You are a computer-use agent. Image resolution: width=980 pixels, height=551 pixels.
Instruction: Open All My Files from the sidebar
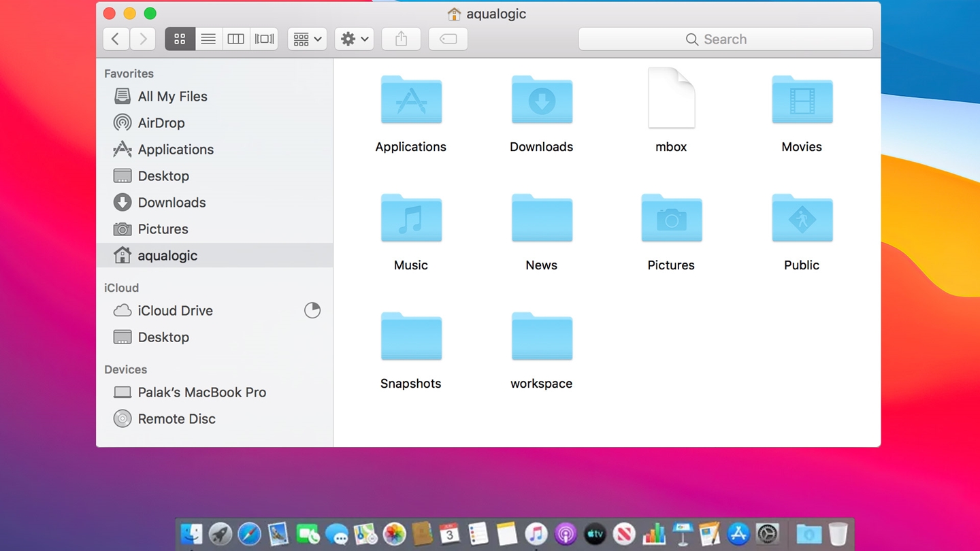pyautogui.click(x=172, y=96)
